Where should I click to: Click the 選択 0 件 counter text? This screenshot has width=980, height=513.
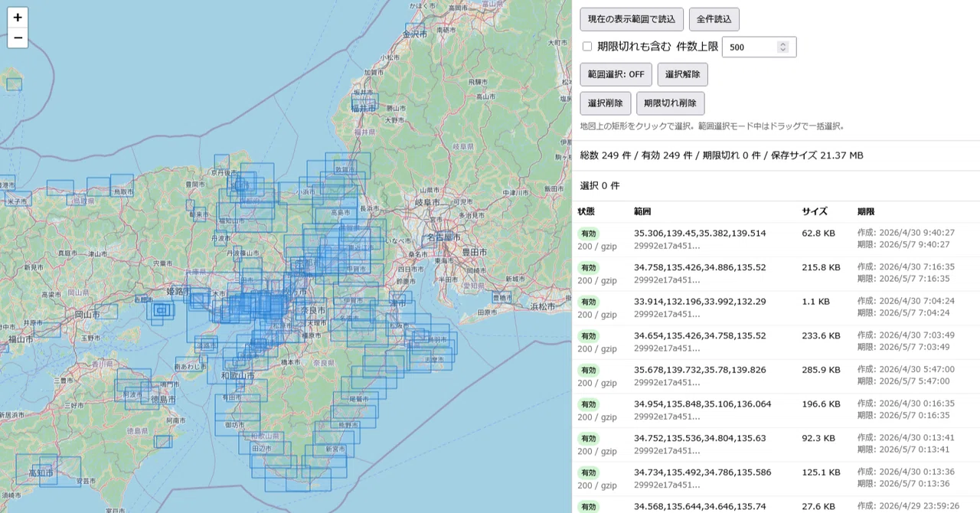coord(600,185)
